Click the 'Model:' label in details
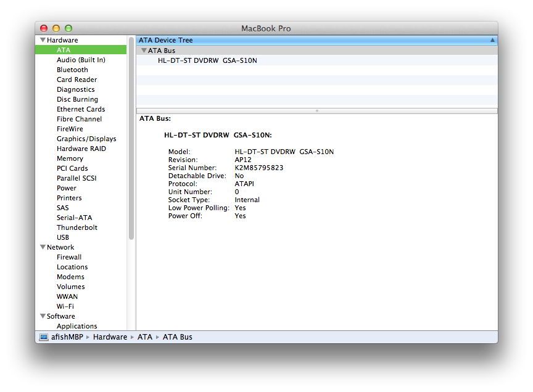Screen dimensions: 533x392 [179, 152]
